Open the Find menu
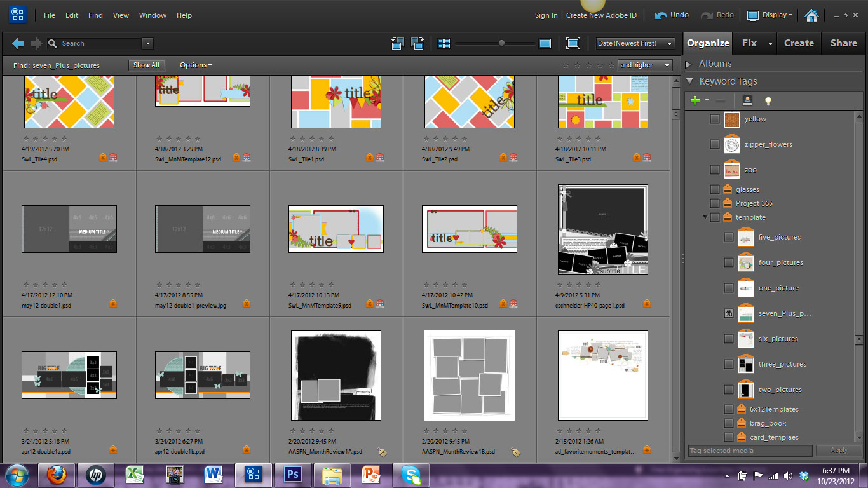868x488 pixels. (95, 15)
